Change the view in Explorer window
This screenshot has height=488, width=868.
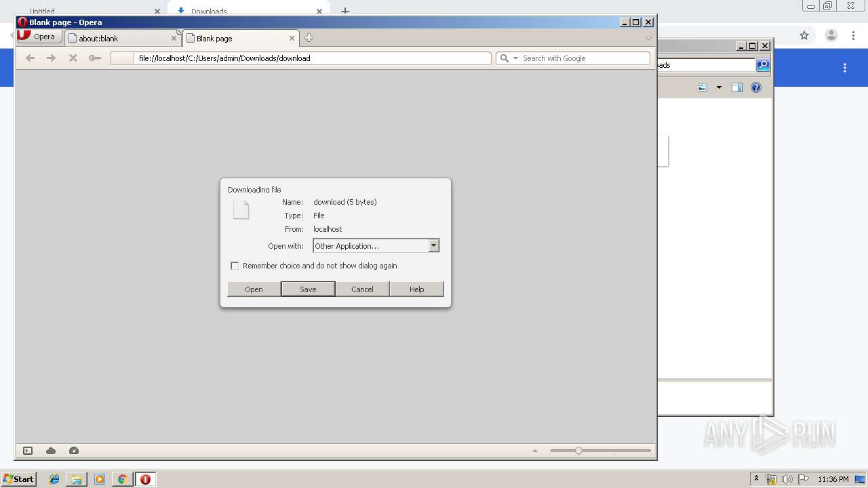(x=703, y=87)
